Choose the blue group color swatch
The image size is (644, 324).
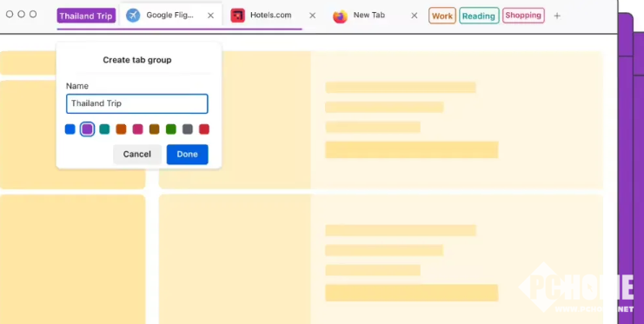point(70,129)
